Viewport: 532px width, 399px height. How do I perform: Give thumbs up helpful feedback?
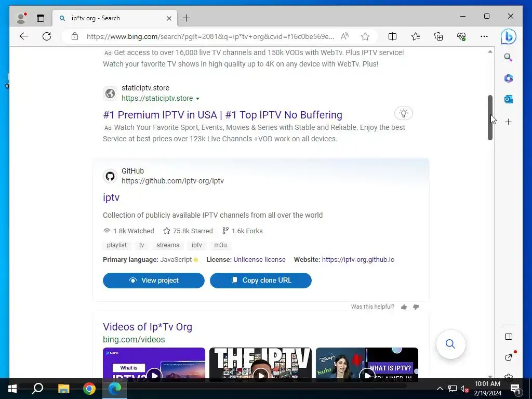tap(404, 307)
